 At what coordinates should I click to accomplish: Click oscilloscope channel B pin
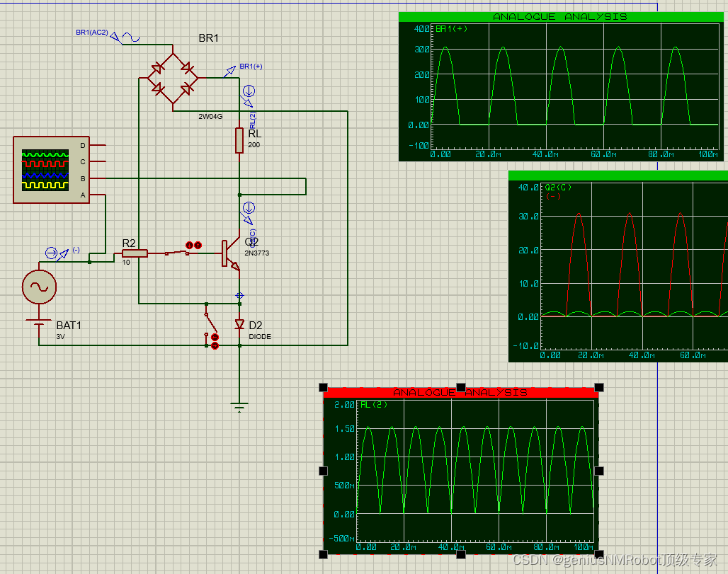click(x=98, y=178)
